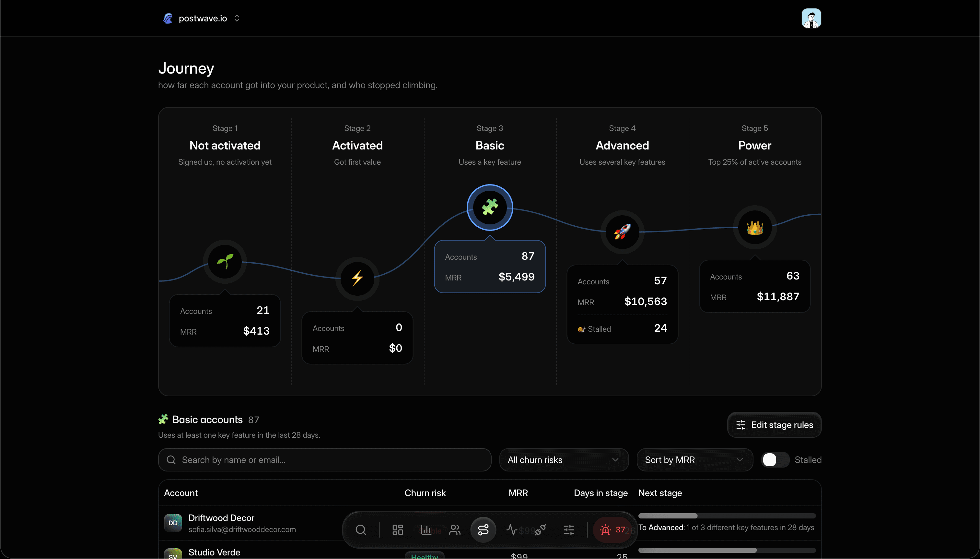Click the Churn risk column header
This screenshot has height=559, width=980.
(x=425, y=493)
